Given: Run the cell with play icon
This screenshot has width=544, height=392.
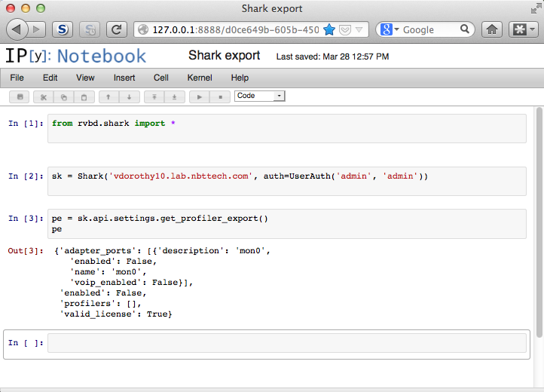Looking at the screenshot, I should [200, 97].
